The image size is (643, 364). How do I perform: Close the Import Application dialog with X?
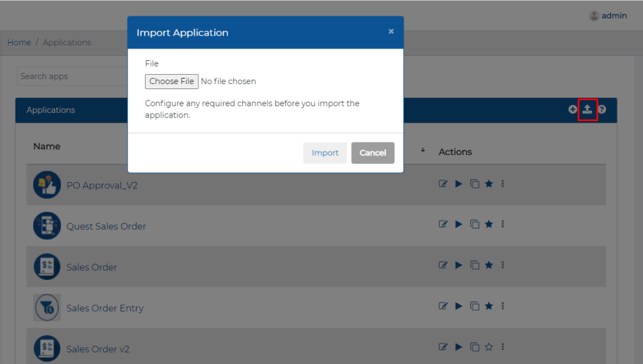click(391, 31)
